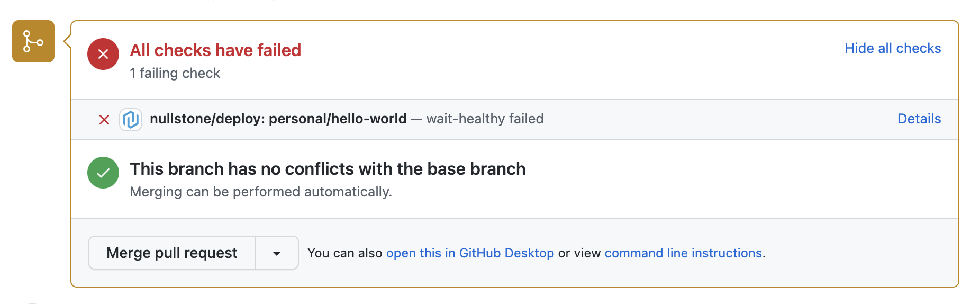Follow the open this in GitHub Desktop link

coord(470,253)
